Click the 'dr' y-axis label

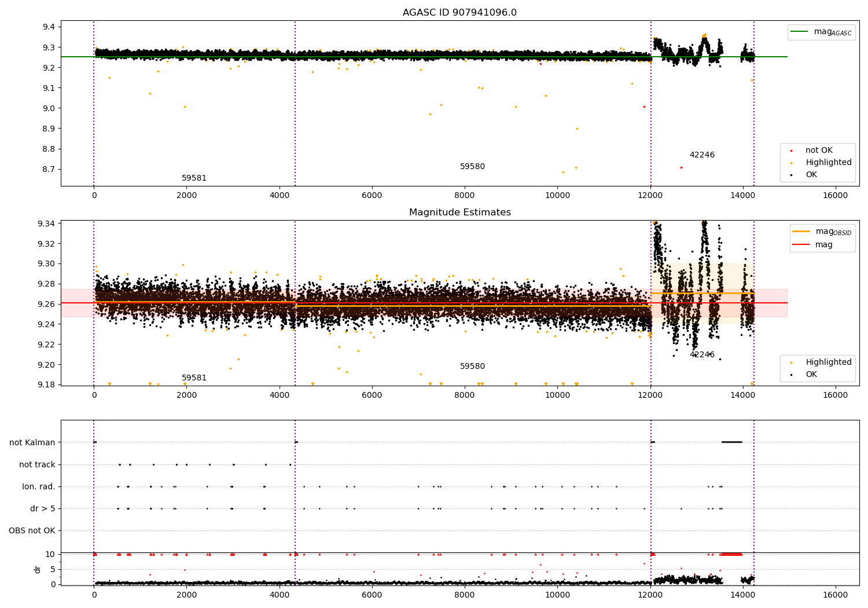click(38, 569)
